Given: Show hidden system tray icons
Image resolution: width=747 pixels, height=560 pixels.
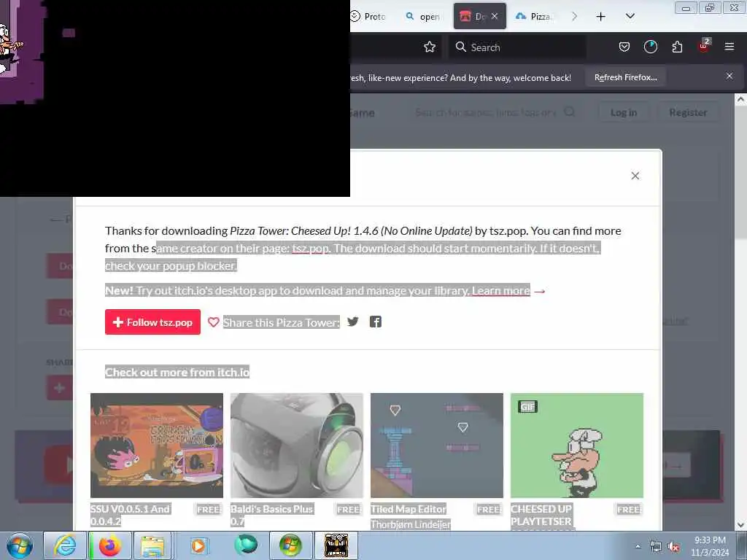Looking at the screenshot, I should point(638,546).
